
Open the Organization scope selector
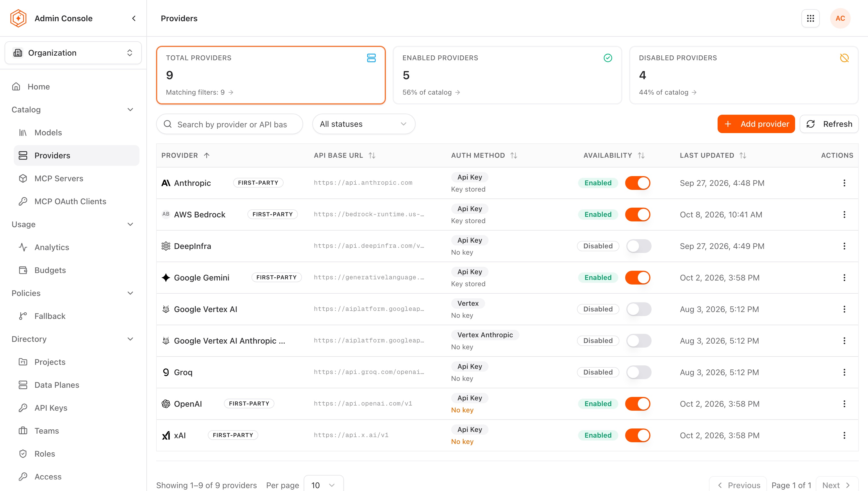click(x=73, y=52)
